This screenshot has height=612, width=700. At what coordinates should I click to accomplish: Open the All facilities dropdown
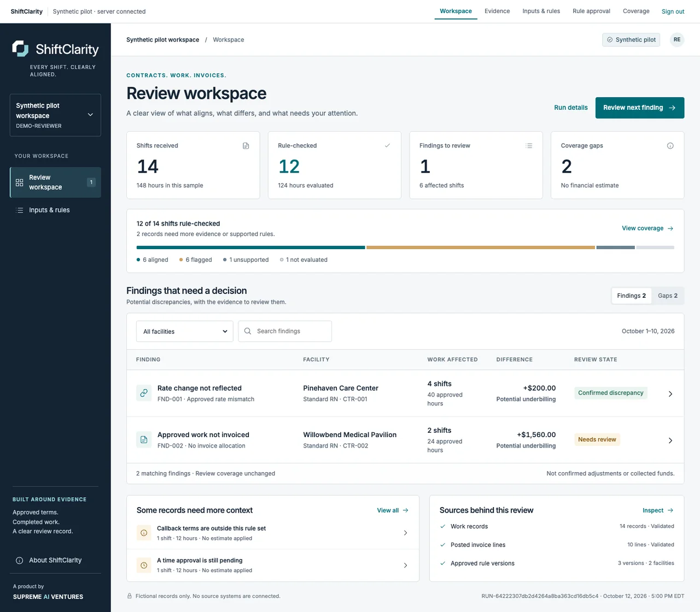click(185, 331)
